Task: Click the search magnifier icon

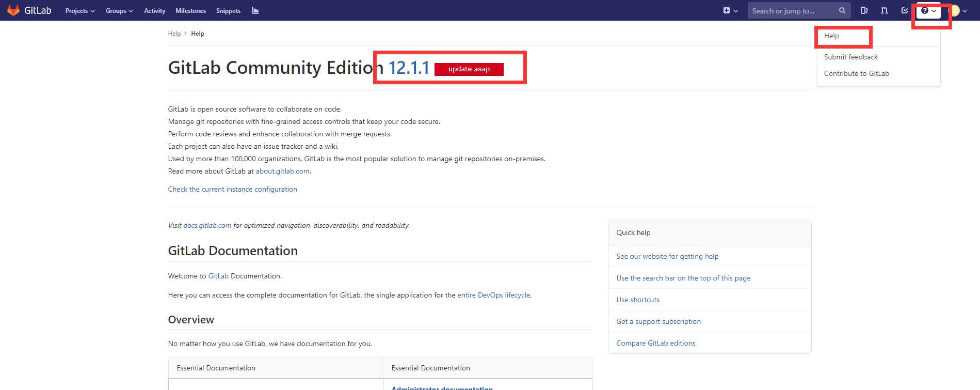Action: coord(842,10)
